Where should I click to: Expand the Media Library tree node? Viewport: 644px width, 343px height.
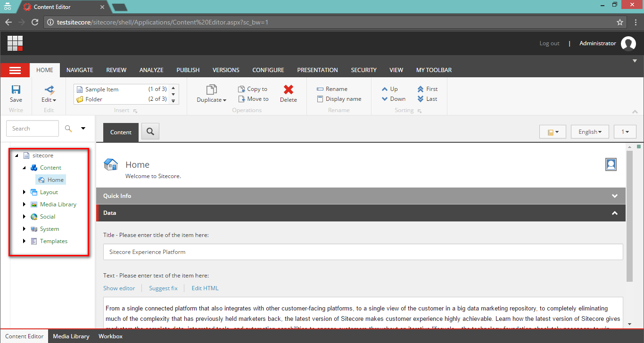pos(25,204)
